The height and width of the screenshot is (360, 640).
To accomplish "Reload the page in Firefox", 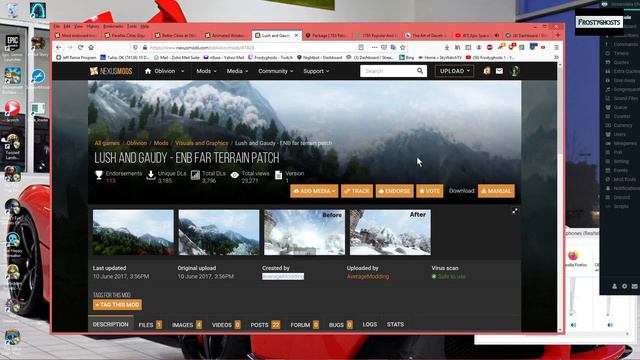I will coord(80,47).
